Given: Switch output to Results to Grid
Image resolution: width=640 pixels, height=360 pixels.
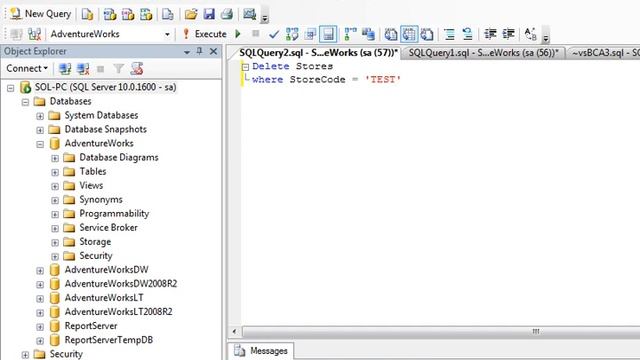Looking at the screenshot, I should [409, 34].
